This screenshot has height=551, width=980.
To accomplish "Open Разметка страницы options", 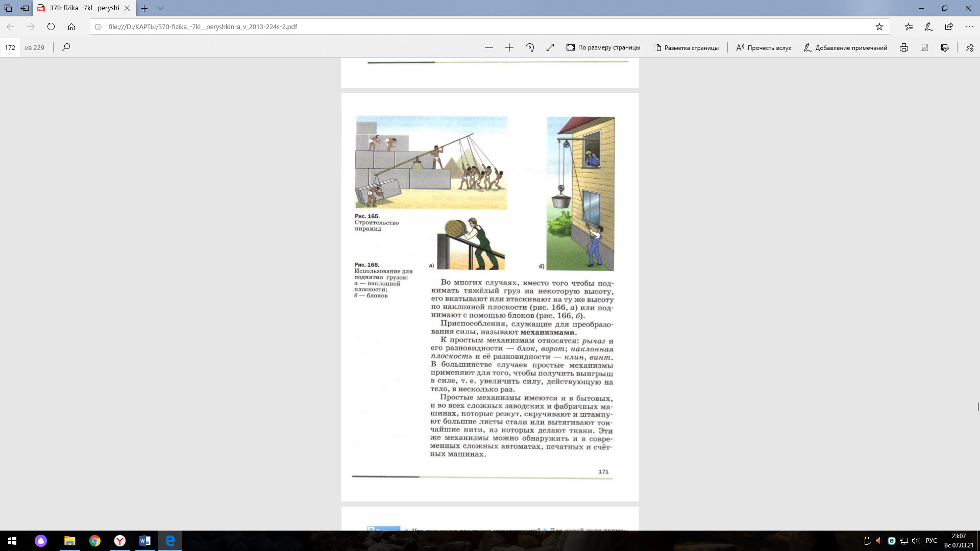I will click(685, 47).
